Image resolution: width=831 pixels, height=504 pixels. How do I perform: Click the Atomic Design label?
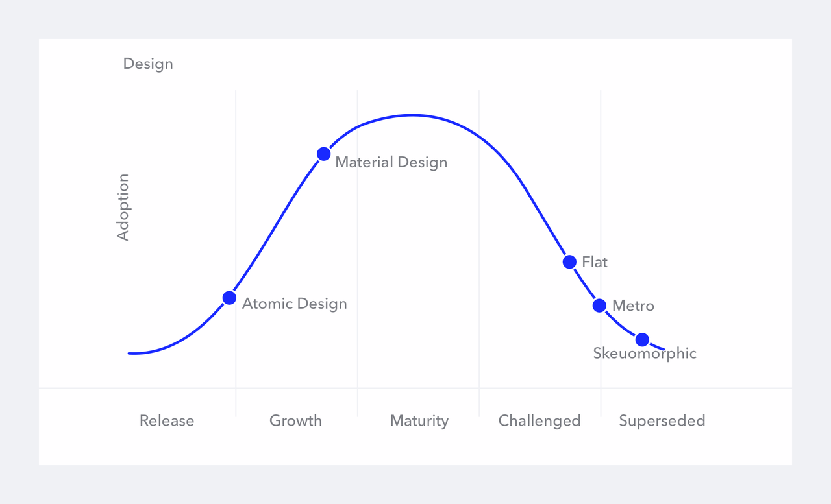(295, 304)
